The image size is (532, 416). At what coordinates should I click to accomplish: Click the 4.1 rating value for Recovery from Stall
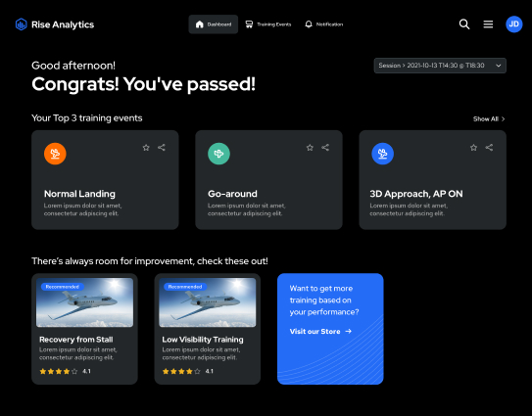[x=86, y=371]
